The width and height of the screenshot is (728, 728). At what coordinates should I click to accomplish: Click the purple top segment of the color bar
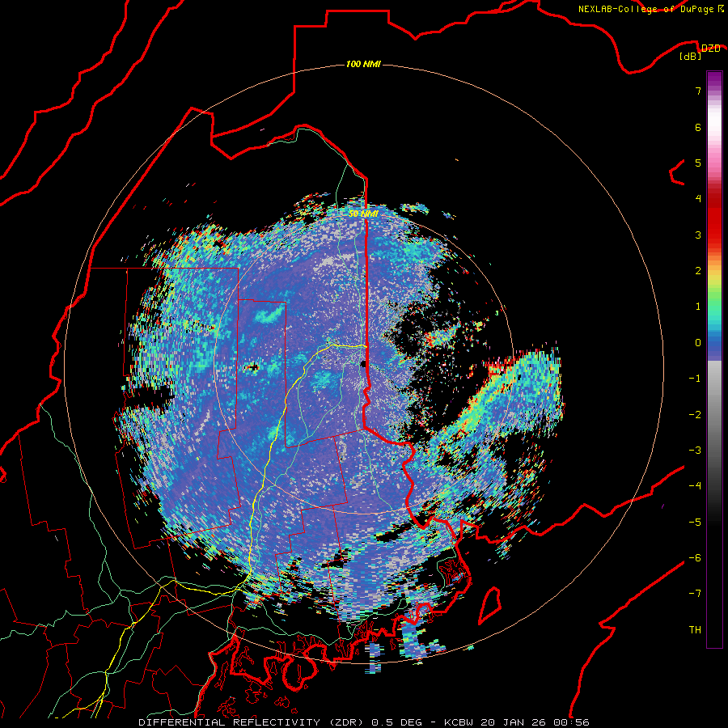tap(714, 80)
